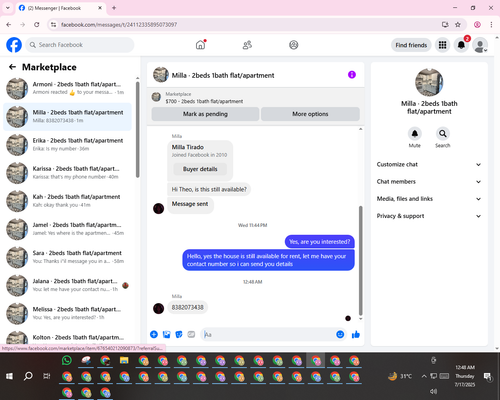
Task: Open the Kolton conversation
Action: [x=67, y=337]
